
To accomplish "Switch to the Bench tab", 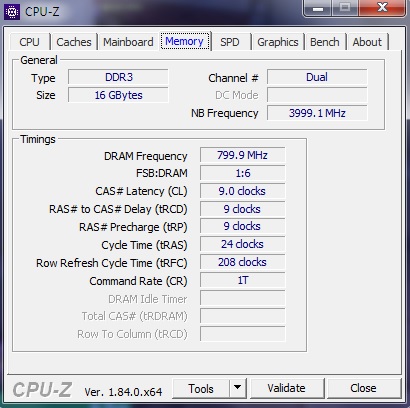I will pos(325,42).
